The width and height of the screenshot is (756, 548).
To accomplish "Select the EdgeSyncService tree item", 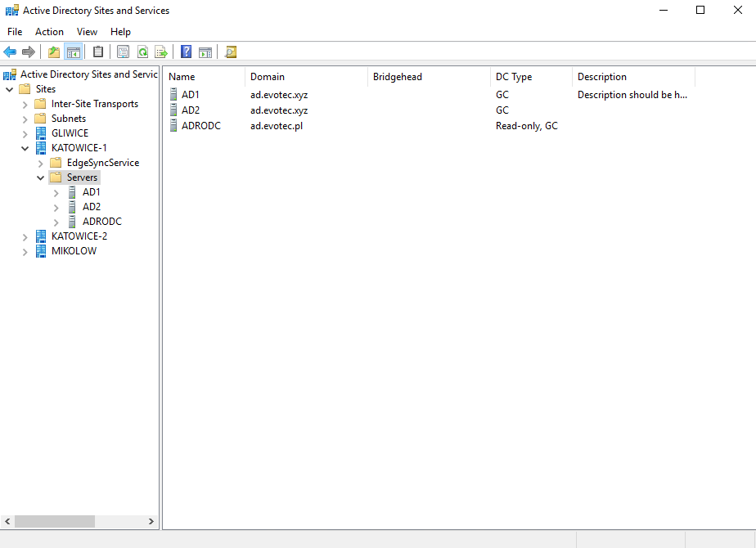I will pos(102,162).
